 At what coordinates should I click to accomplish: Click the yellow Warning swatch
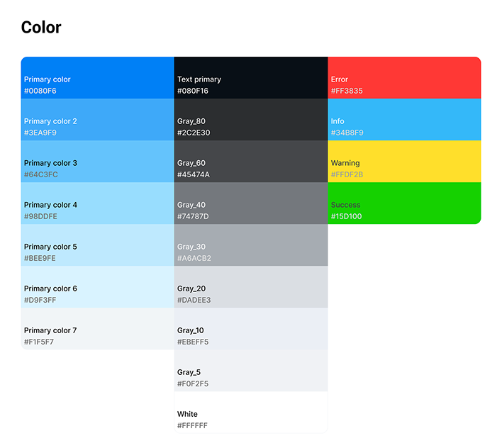click(404, 162)
